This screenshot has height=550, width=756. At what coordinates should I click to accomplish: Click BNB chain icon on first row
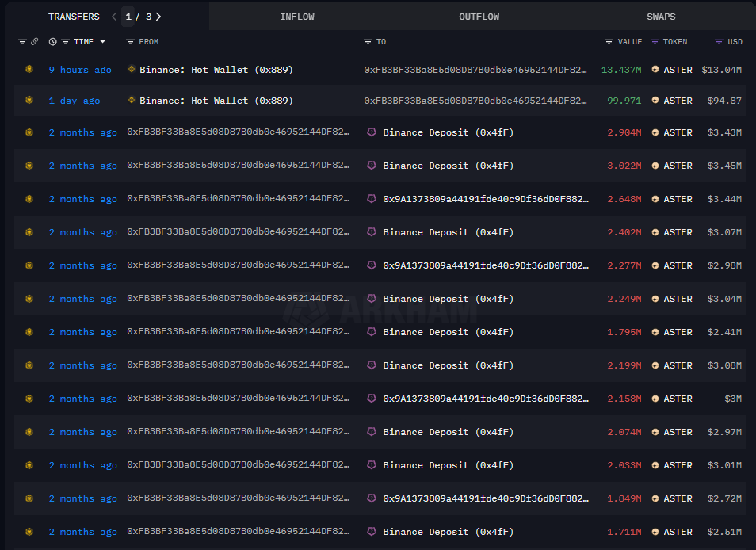(29, 70)
